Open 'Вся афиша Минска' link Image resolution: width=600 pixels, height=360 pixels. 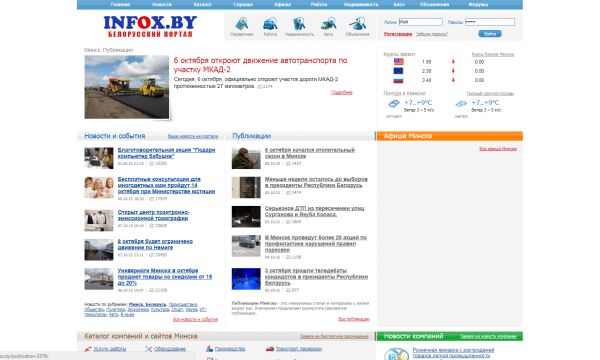coord(498,149)
